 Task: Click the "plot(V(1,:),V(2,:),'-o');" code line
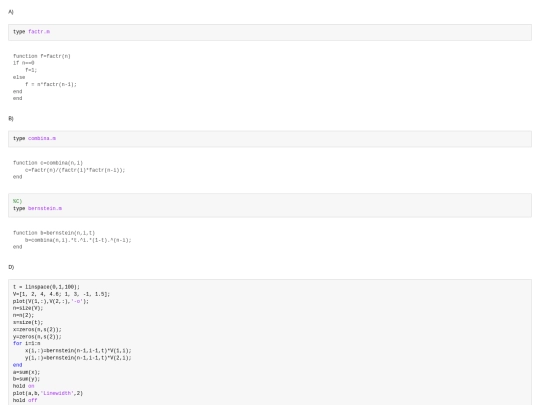pos(51,301)
